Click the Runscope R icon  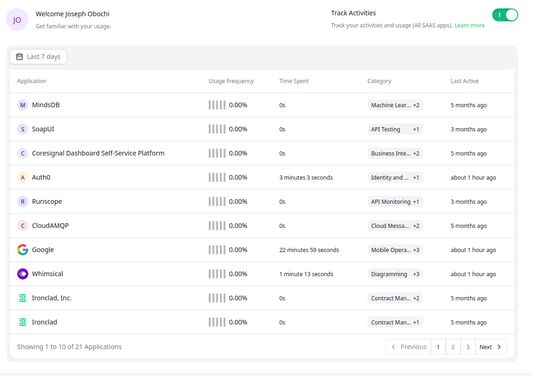click(x=22, y=202)
